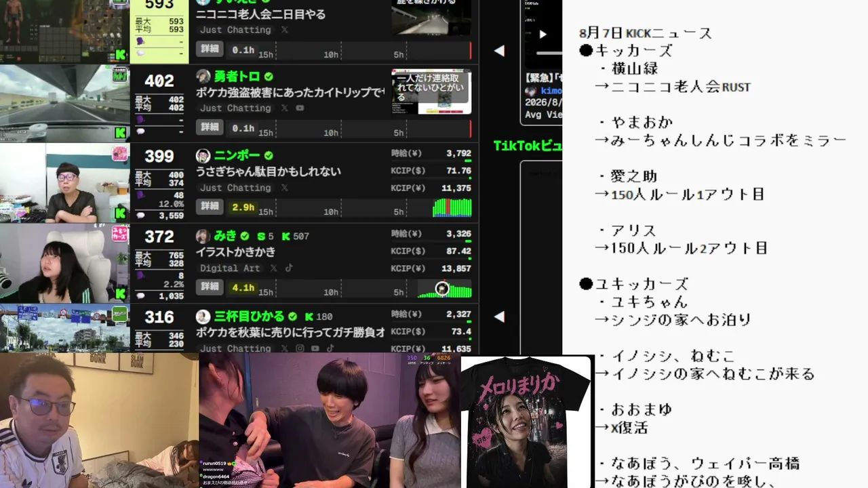Click the viewer count 402
This screenshot has height=488, width=868.
coord(159,81)
